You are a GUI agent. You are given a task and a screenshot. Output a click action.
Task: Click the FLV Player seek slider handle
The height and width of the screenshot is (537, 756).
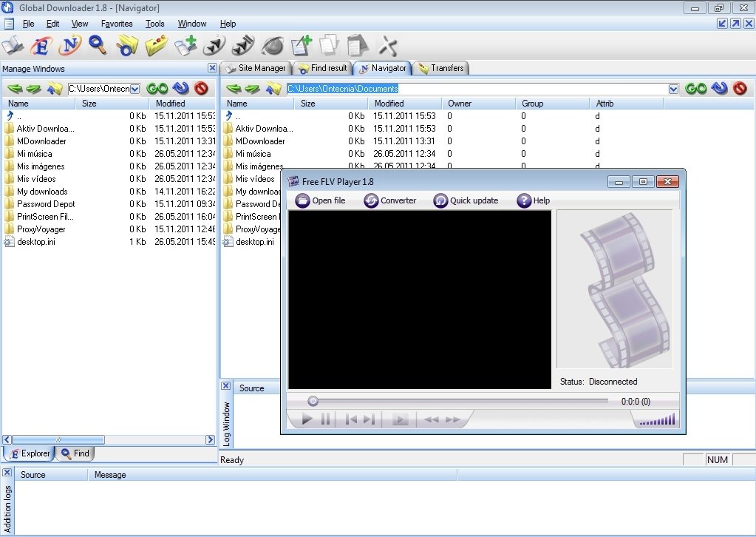tap(313, 401)
